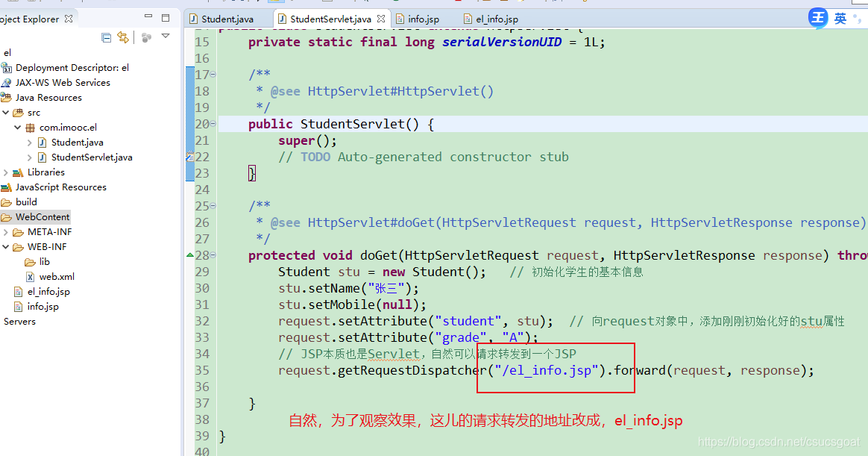Click the web.xml file icon
This screenshot has width=868, height=456.
point(31,276)
